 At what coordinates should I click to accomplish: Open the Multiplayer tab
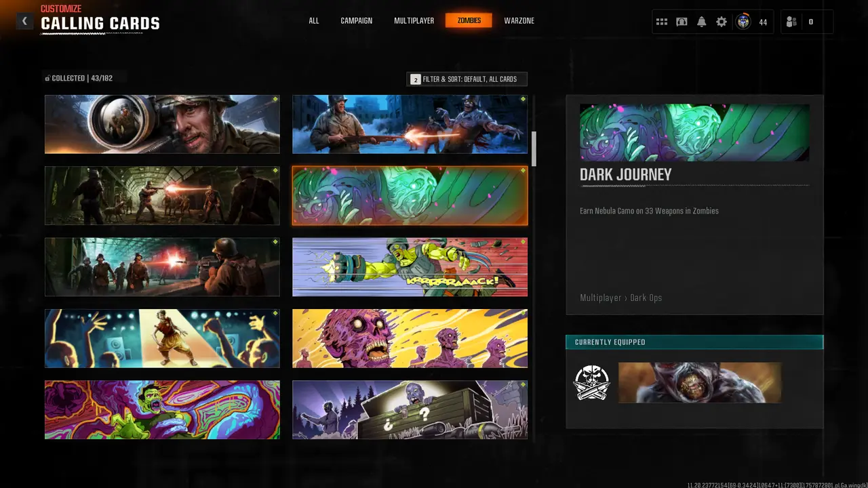click(414, 21)
